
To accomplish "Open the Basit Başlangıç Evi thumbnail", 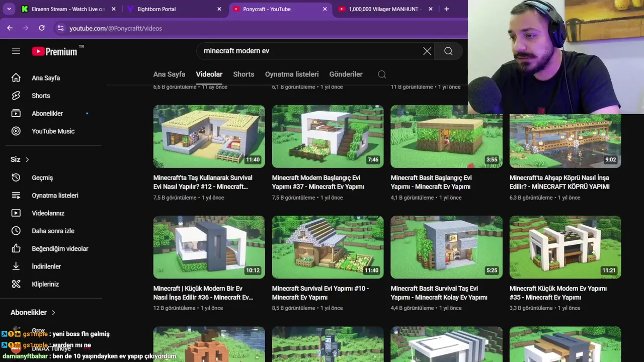I will click(x=447, y=136).
